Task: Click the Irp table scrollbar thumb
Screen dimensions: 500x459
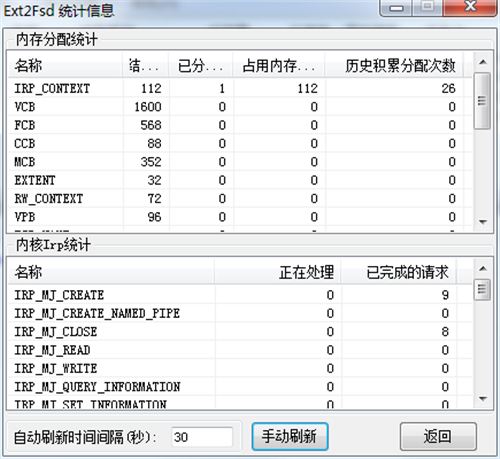Action: [482, 290]
